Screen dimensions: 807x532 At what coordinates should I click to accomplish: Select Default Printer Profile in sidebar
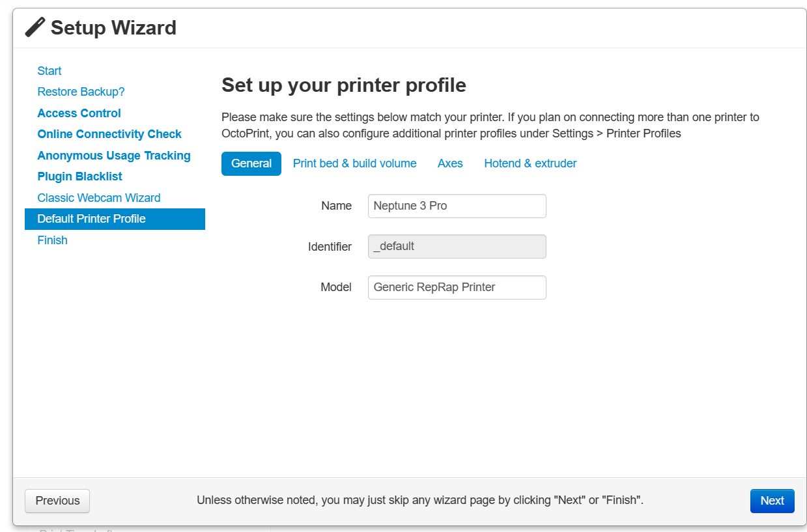pyautogui.click(x=92, y=219)
